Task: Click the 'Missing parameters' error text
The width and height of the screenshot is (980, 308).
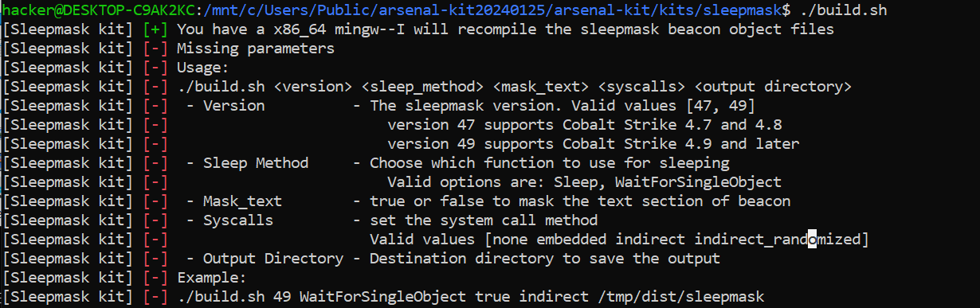Action: coord(256,49)
